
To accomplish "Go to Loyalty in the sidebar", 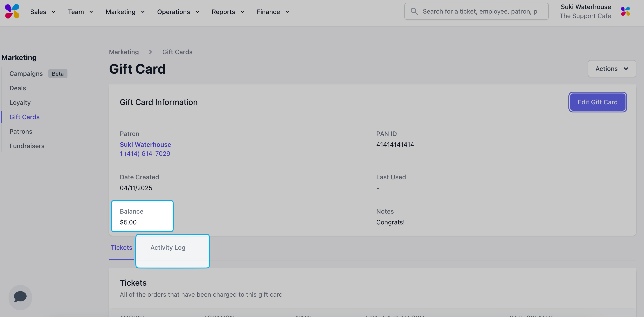I will point(20,103).
